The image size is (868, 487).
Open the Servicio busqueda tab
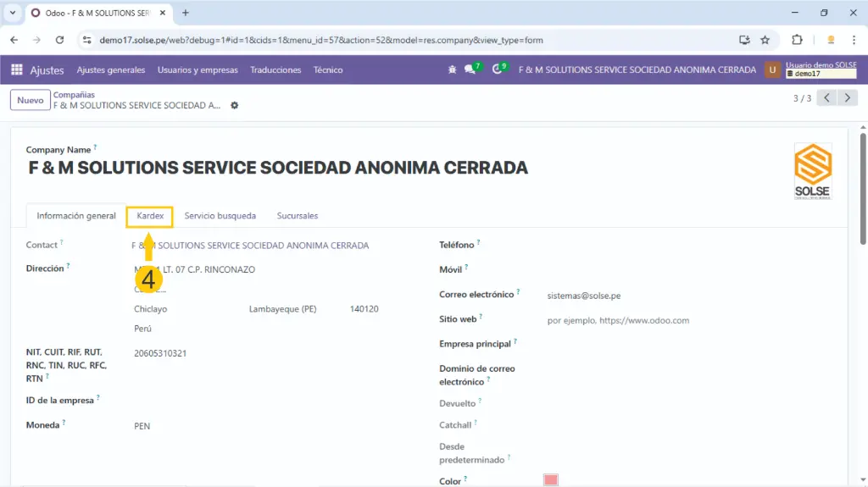[x=220, y=216]
